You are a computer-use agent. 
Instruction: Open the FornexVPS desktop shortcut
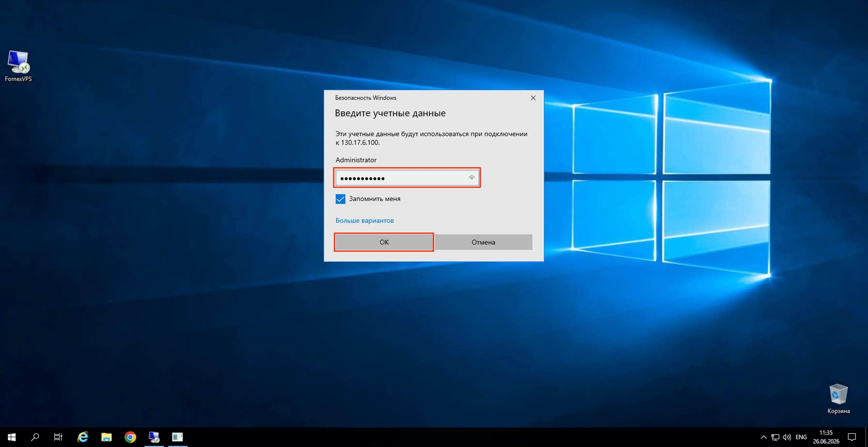19,66
